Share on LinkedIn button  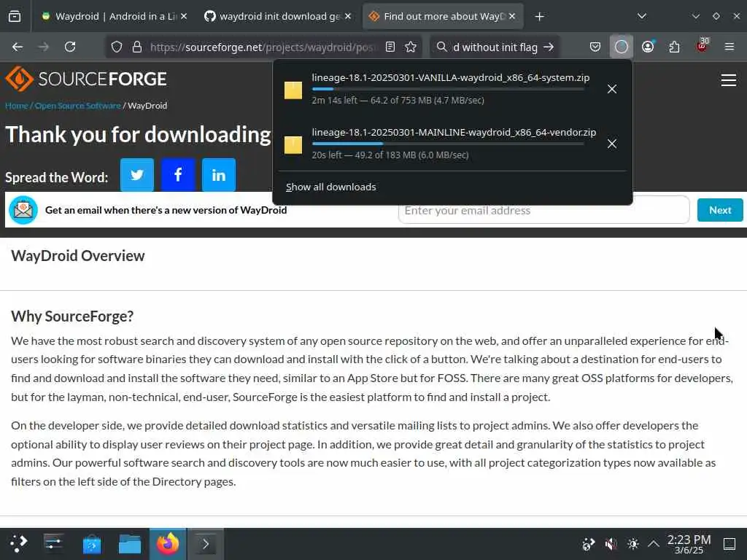(219, 175)
